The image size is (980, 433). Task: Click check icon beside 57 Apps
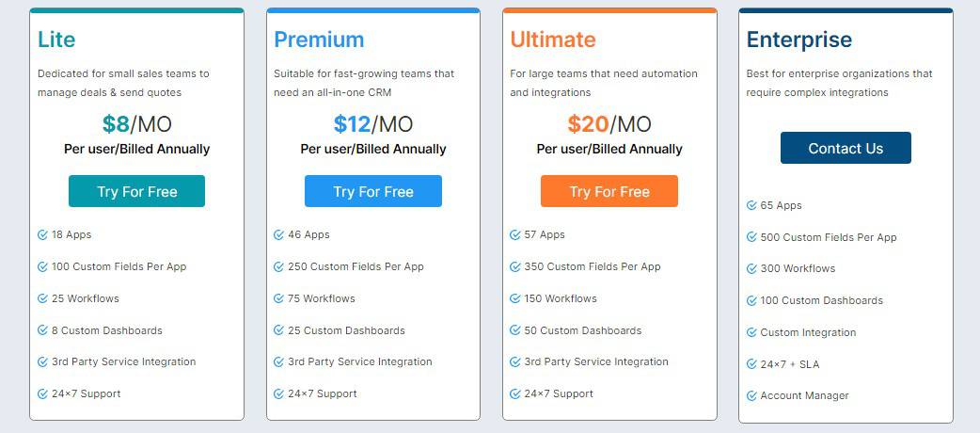pos(515,234)
